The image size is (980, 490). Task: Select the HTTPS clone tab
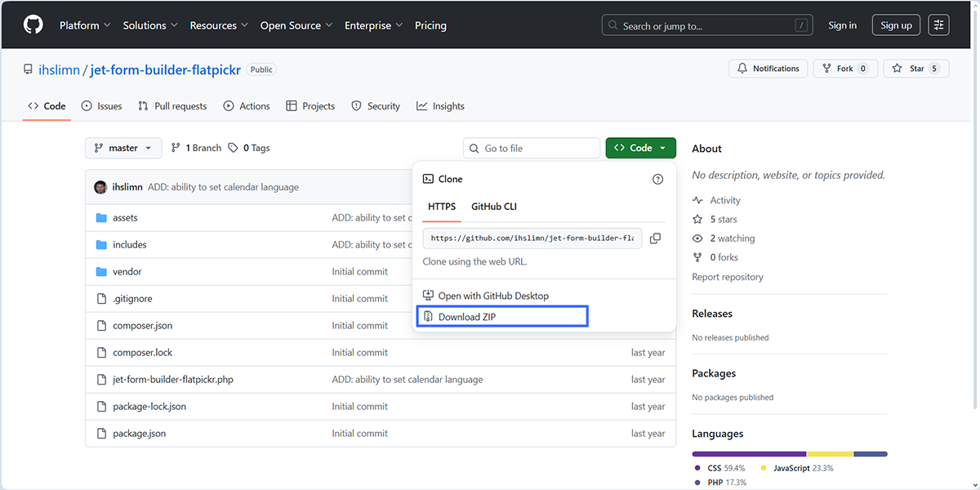(442, 207)
